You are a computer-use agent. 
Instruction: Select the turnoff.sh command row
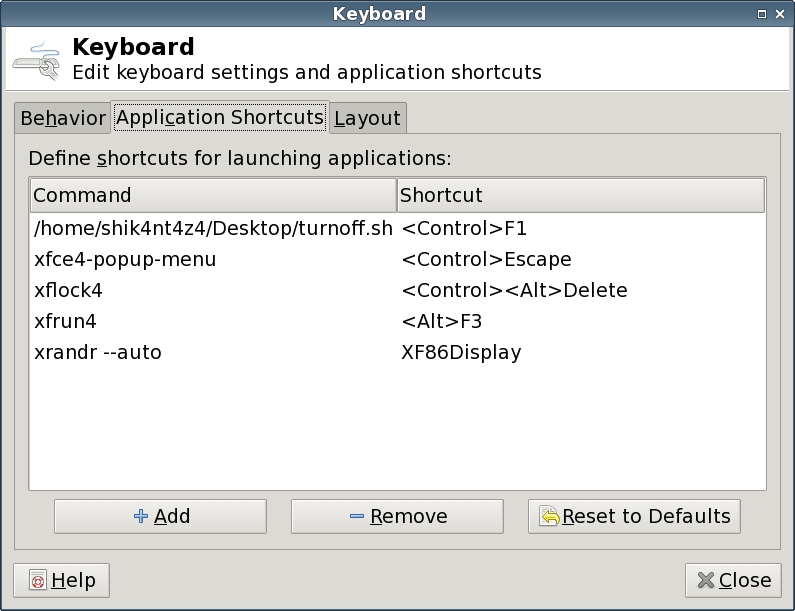212,228
